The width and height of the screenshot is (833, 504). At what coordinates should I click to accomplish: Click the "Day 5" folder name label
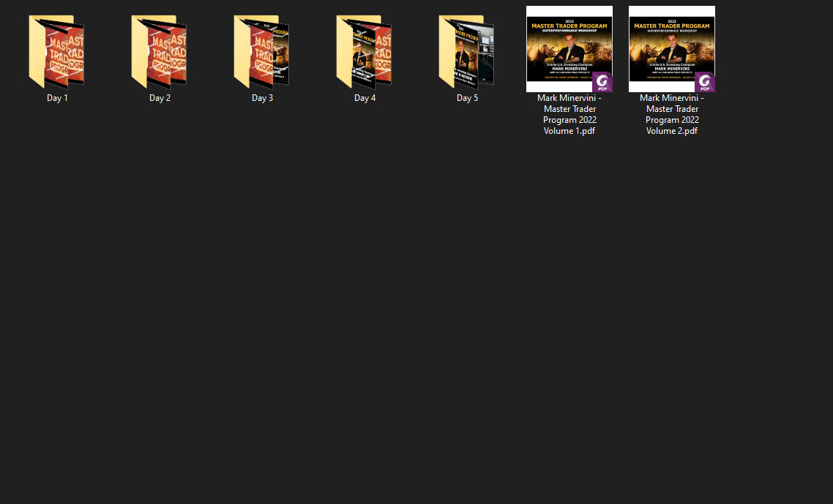click(x=467, y=98)
